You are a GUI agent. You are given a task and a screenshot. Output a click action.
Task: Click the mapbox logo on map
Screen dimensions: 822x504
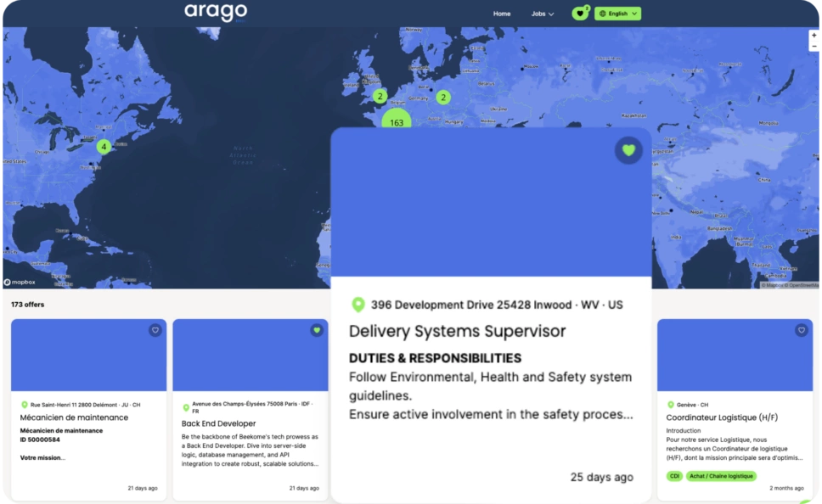point(20,282)
